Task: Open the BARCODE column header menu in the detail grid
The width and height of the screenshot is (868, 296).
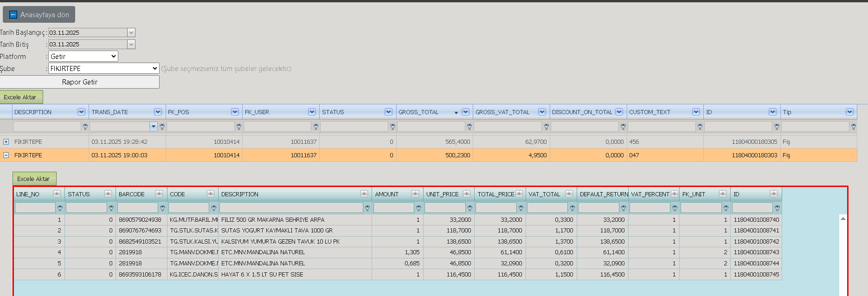Action: [159, 194]
